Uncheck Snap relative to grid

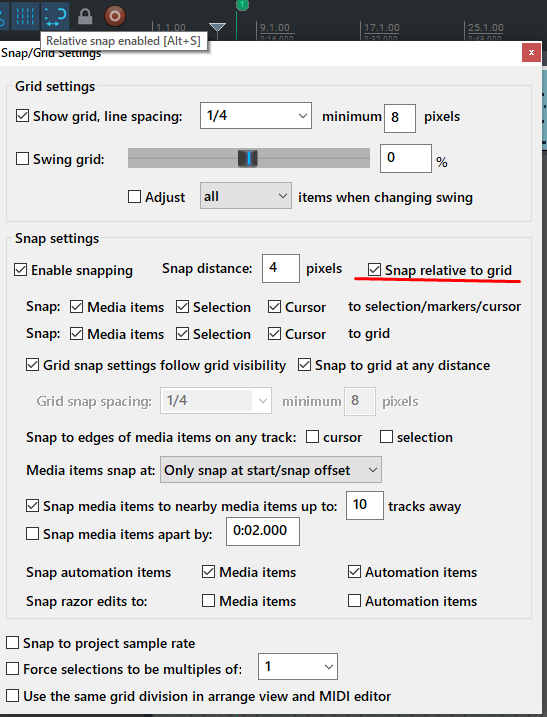(374, 269)
